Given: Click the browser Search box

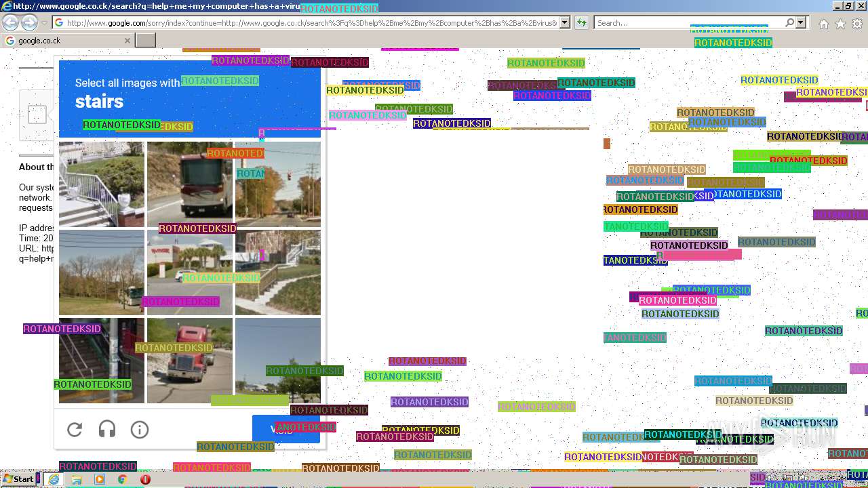Looking at the screenshot, I should point(688,23).
